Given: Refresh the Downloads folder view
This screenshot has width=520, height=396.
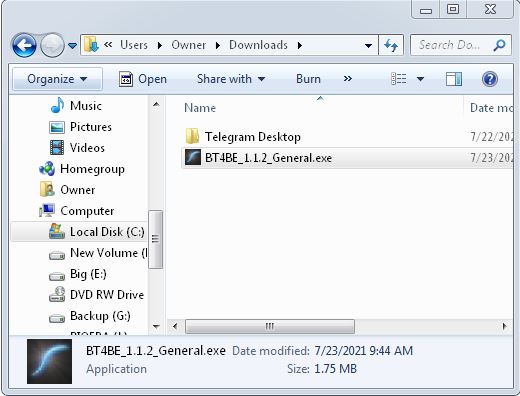Looking at the screenshot, I should click(x=391, y=45).
